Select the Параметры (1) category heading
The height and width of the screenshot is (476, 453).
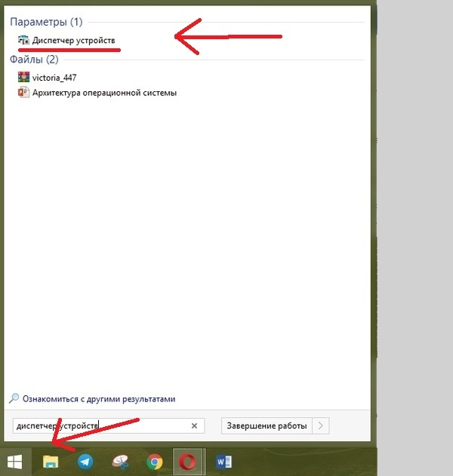[46, 22]
